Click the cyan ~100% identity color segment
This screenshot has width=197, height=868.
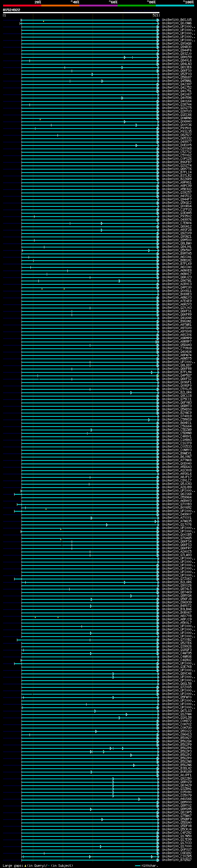[175, 6]
